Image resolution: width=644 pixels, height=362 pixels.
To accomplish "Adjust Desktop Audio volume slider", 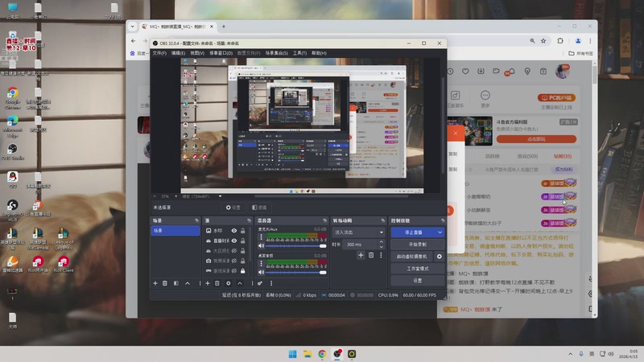I will point(295,272).
